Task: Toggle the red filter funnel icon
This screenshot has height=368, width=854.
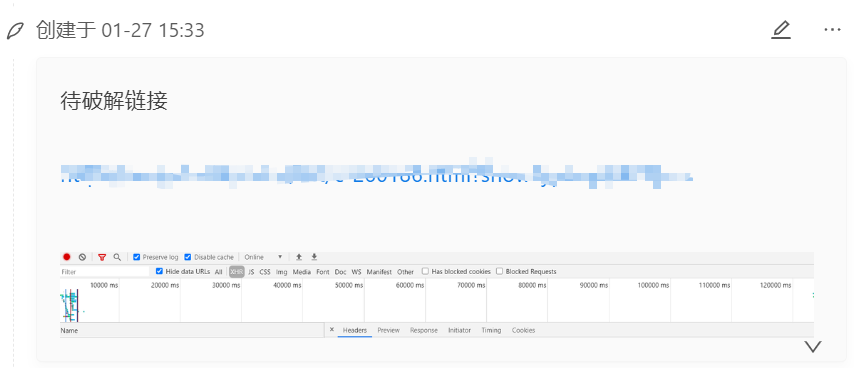Action: (102, 257)
